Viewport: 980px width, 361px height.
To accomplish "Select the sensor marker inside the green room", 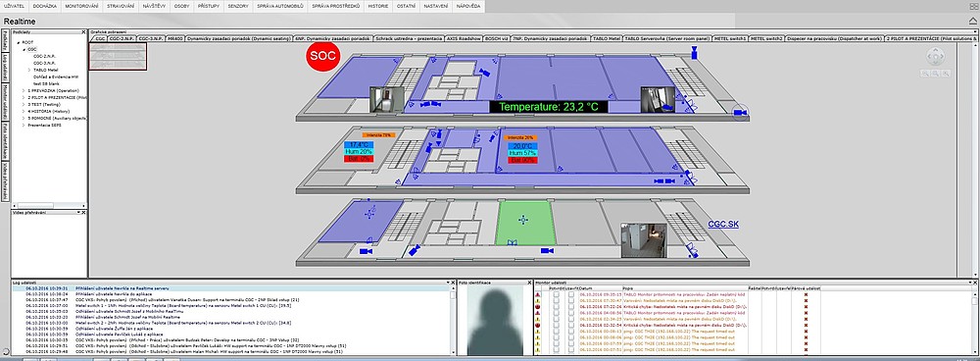I will point(523,219).
